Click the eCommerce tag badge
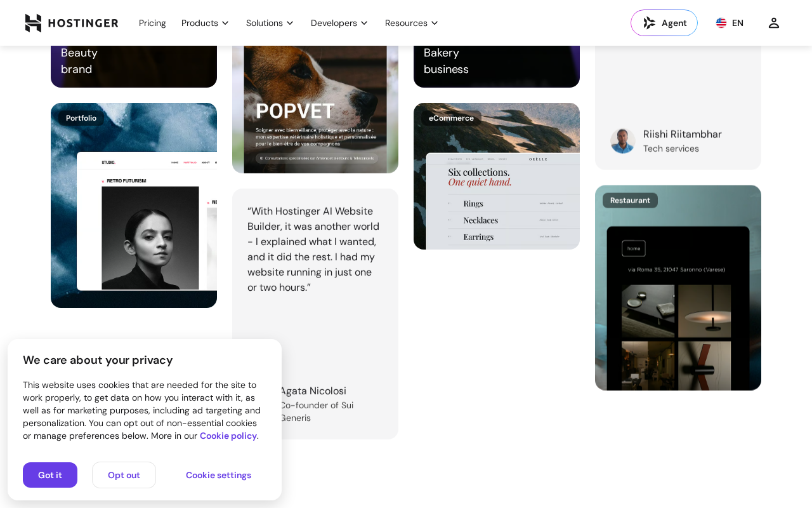 pos(451,118)
